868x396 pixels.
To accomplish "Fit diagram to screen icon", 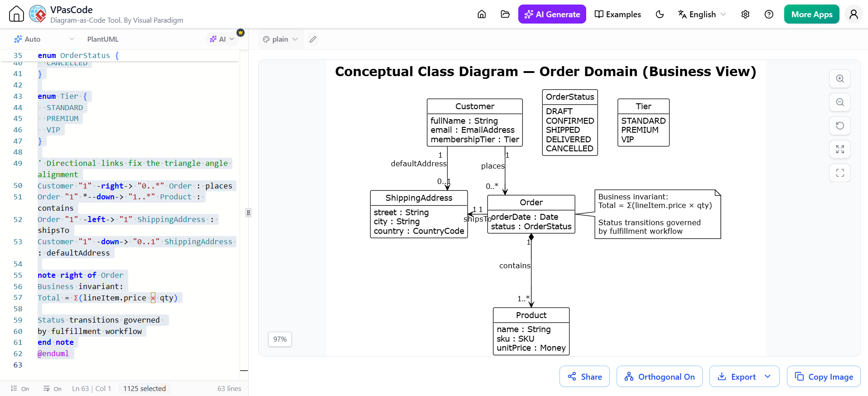I will (840, 149).
